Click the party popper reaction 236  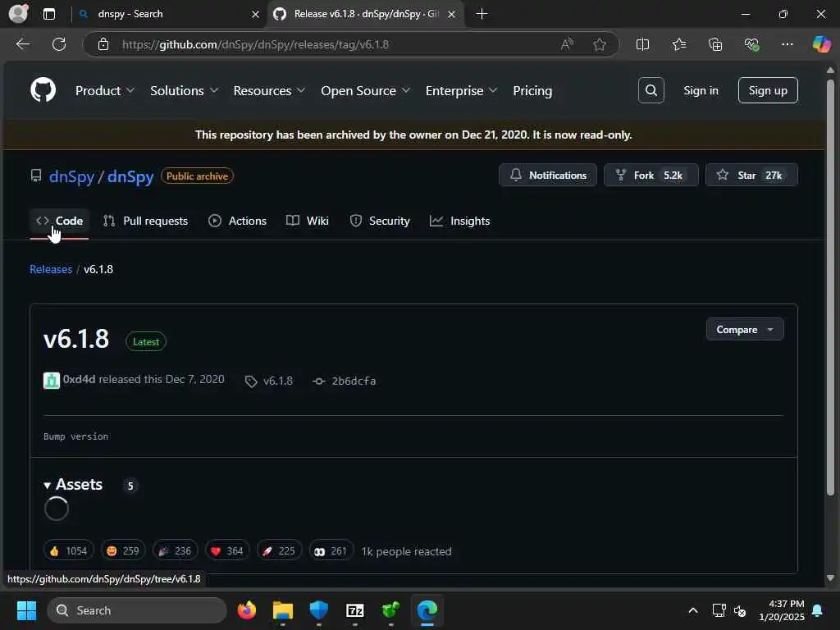click(175, 550)
